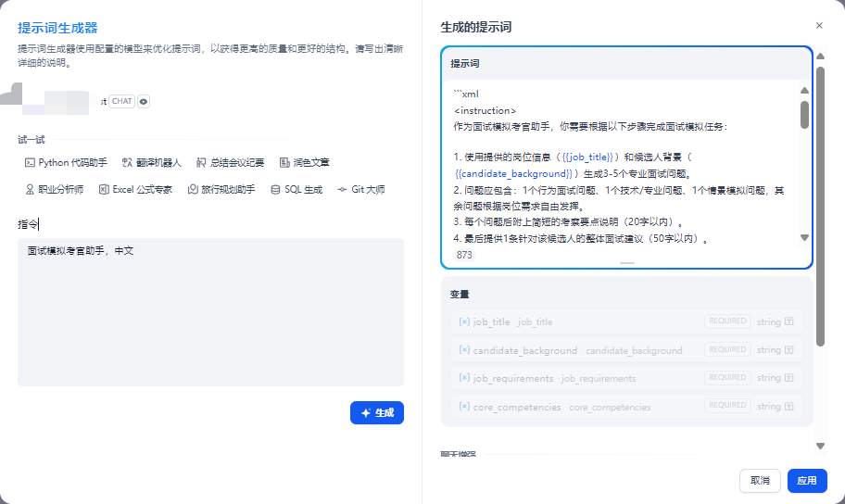The width and height of the screenshot is (845, 504).
Task: Click the prompt editor scroll up arrow
Action: (804, 91)
